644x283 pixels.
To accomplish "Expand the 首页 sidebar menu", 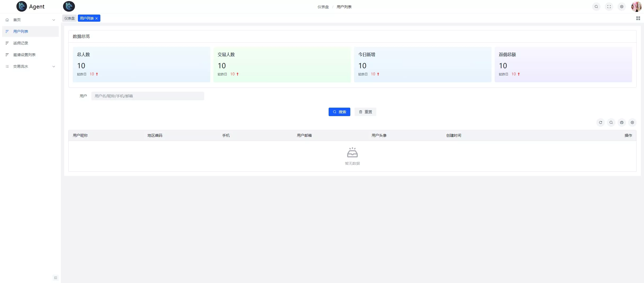I will (x=30, y=20).
